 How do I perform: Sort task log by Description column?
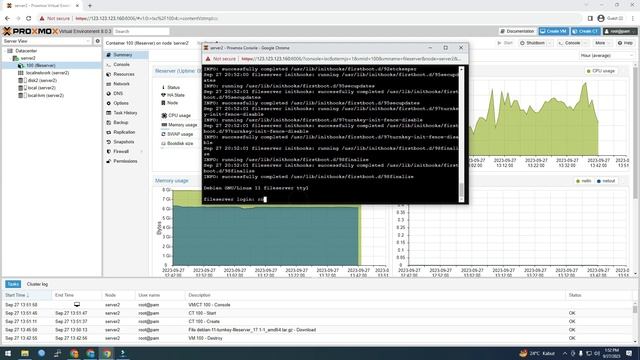(x=376, y=295)
